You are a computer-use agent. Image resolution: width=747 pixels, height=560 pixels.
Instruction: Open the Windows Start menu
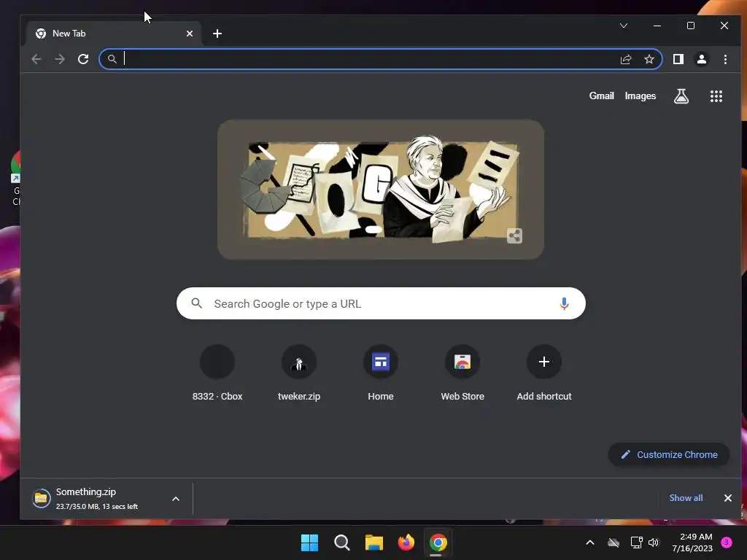[309, 542]
